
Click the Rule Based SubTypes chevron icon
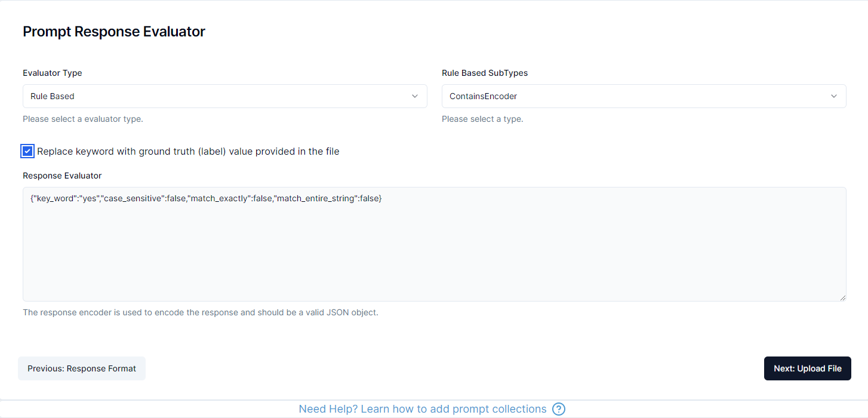point(834,96)
